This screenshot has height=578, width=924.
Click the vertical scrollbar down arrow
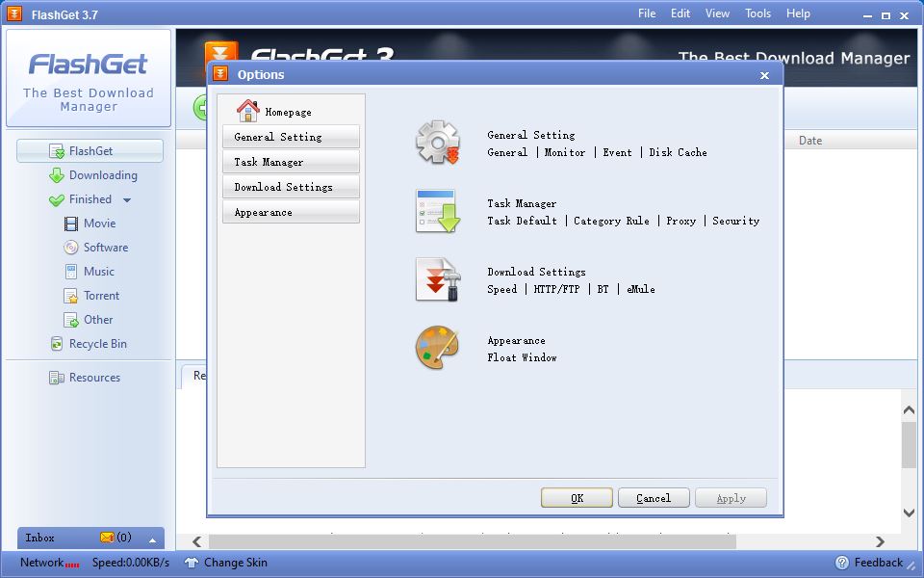910,513
